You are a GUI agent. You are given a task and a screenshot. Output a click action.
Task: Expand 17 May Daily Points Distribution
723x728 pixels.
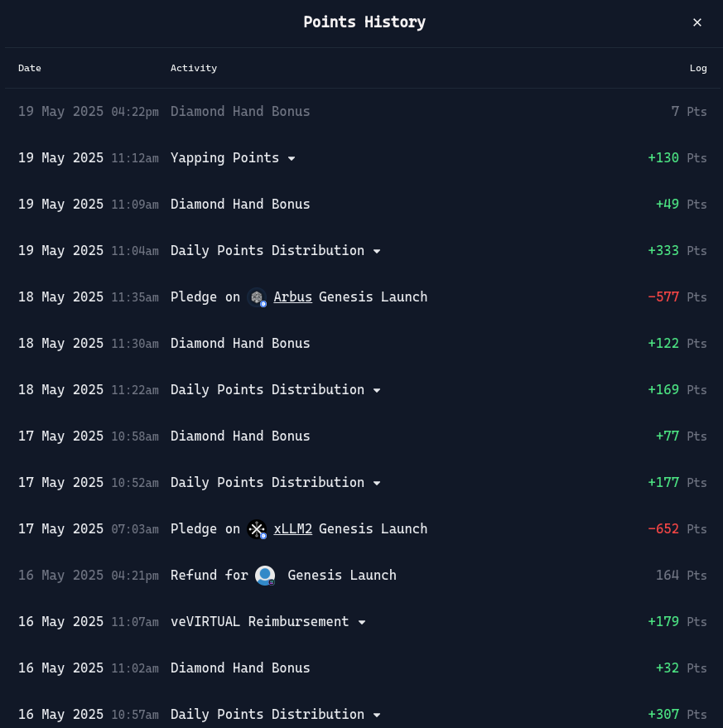377,484
